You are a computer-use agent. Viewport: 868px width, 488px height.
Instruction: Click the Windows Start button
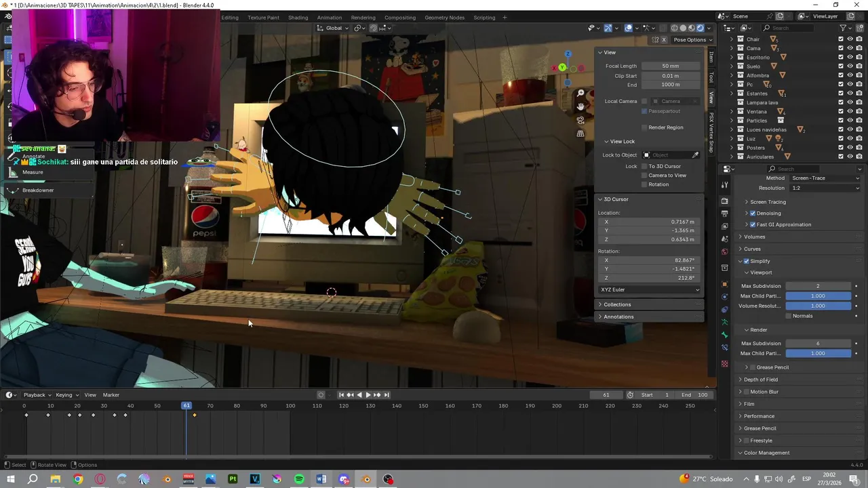click(x=10, y=479)
